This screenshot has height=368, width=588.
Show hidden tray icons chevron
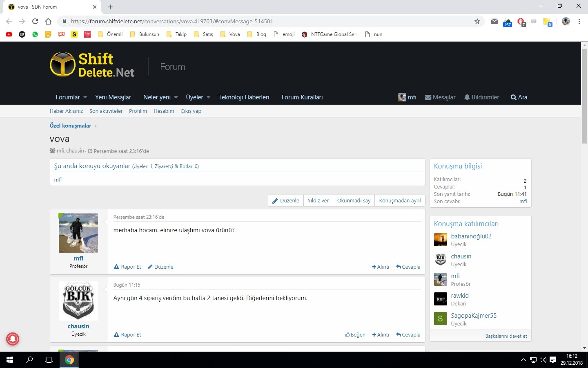click(523, 360)
